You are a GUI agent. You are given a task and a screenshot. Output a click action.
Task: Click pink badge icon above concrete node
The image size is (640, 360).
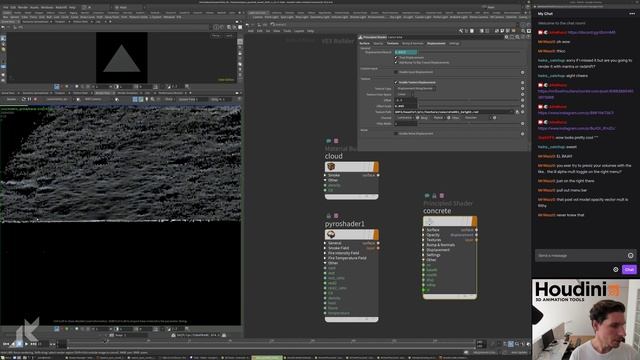(x=442, y=196)
